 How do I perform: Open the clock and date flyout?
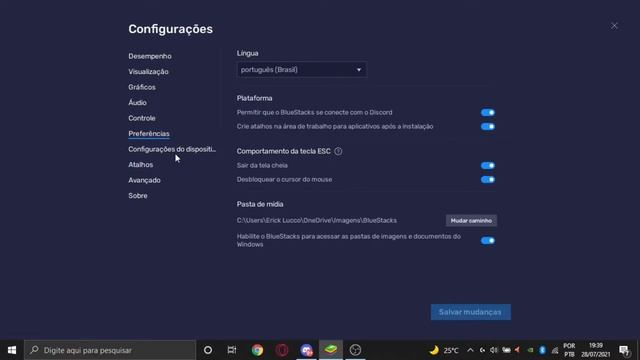click(596, 350)
